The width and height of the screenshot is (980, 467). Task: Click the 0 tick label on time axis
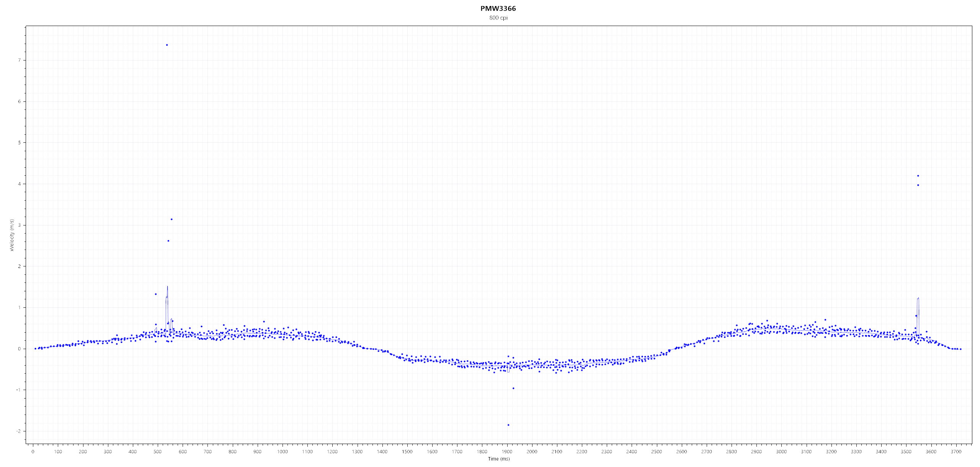point(33,452)
